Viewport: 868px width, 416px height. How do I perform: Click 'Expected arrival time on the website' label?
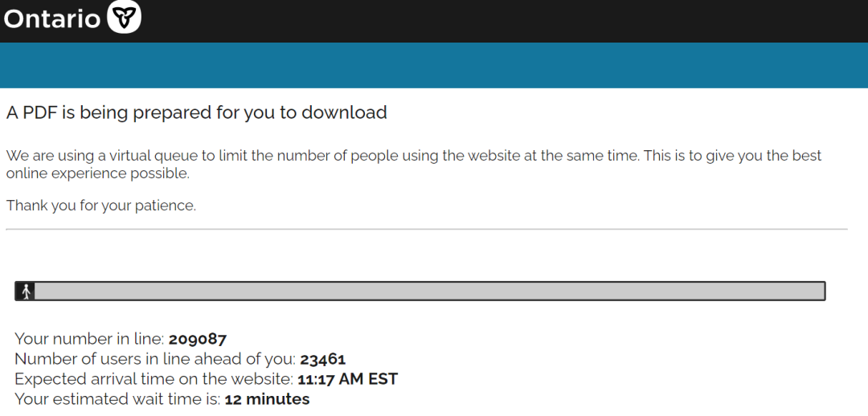coord(154,379)
